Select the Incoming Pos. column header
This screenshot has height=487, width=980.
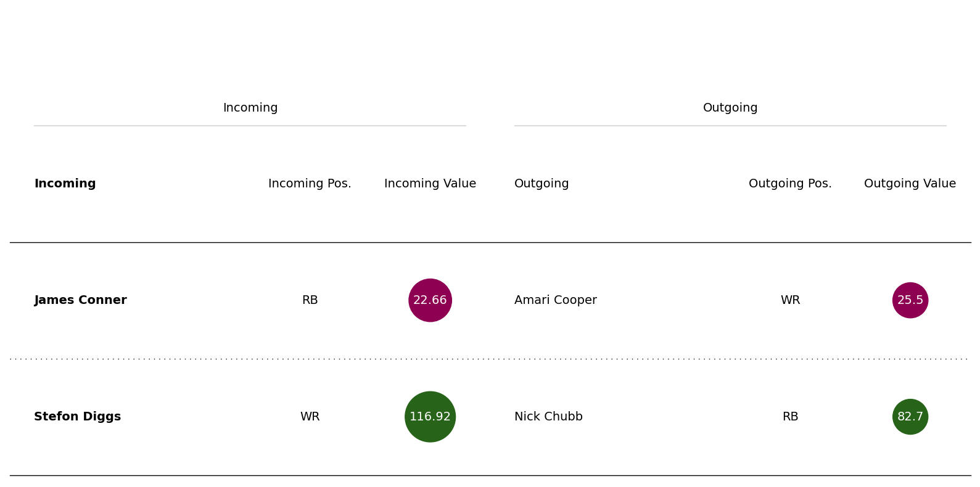tap(310, 184)
